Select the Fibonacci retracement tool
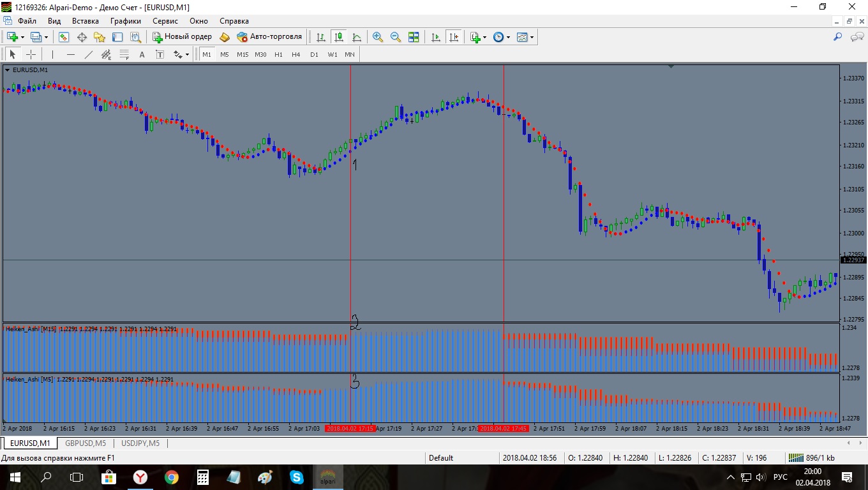This screenshot has height=490, width=868. point(124,54)
